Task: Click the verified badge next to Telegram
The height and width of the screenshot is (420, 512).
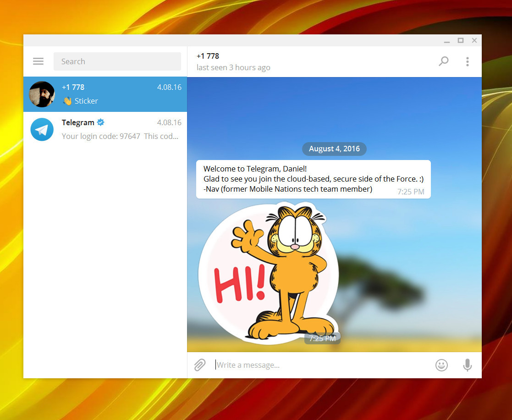Action: (101, 122)
